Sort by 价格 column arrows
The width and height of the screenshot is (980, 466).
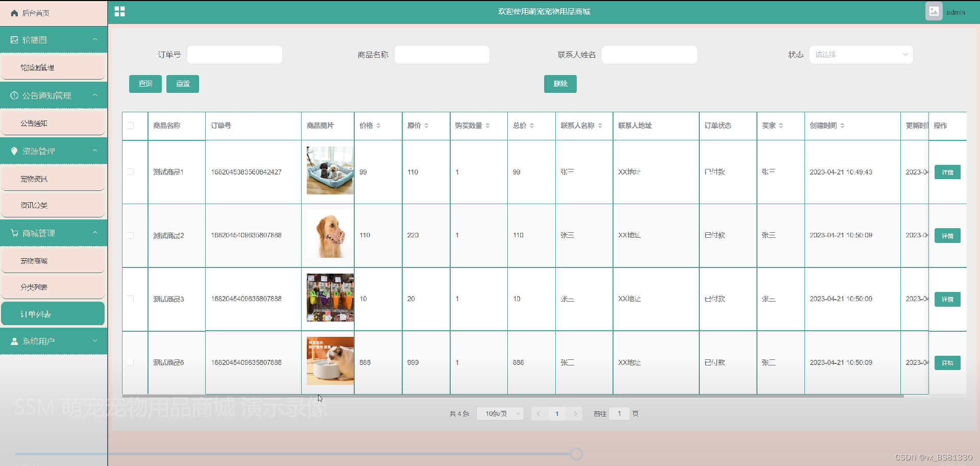(x=378, y=126)
